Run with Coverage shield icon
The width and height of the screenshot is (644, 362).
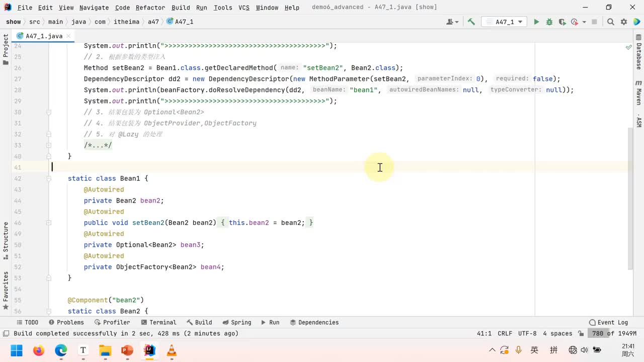click(561, 22)
